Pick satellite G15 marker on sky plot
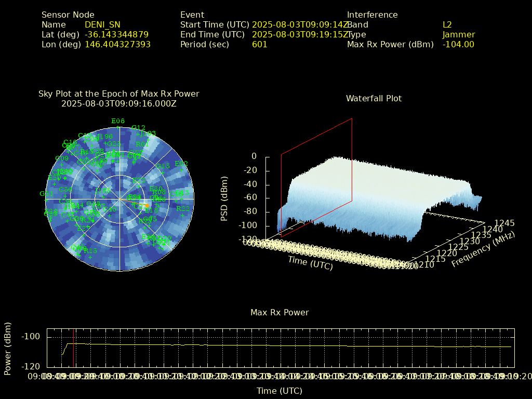Screen dimensions: 532x399 (x=163, y=171)
